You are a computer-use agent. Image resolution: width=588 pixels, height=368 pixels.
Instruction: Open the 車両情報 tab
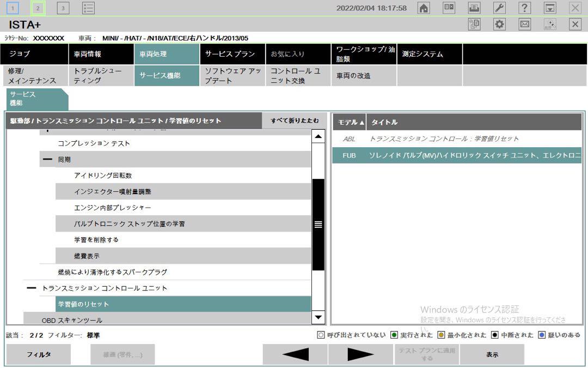tap(101, 54)
